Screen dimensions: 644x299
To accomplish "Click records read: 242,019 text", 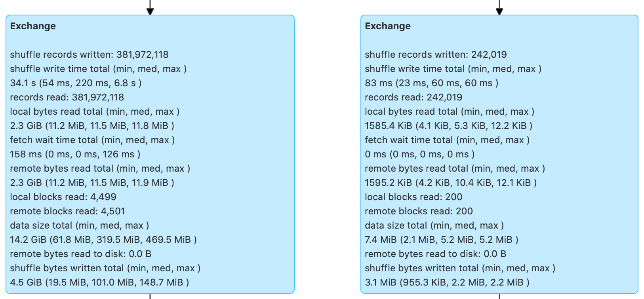I will [413, 97].
